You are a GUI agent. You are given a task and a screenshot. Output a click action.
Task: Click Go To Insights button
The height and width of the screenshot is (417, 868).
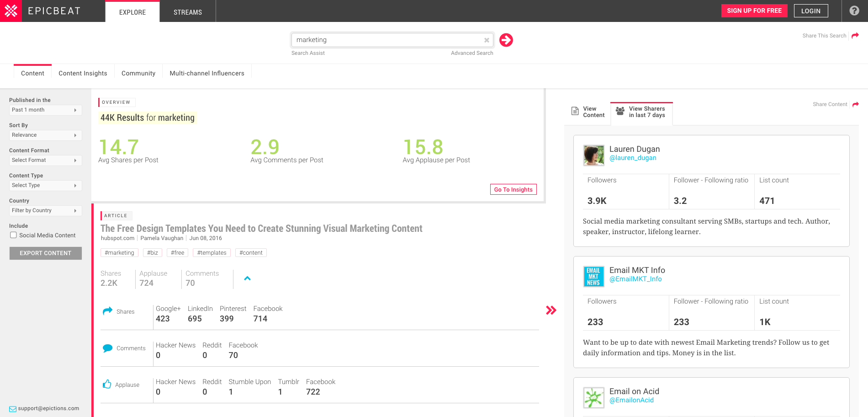[x=513, y=189]
